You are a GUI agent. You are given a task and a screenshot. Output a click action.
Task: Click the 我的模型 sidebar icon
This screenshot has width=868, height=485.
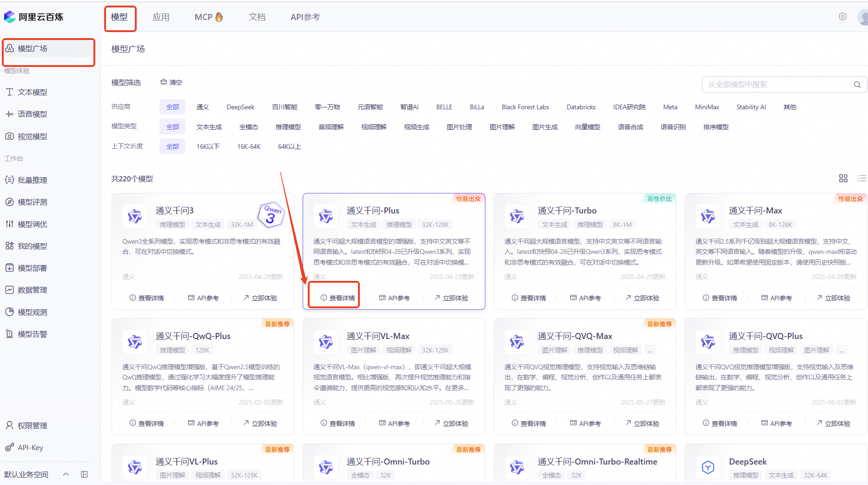point(9,246)
